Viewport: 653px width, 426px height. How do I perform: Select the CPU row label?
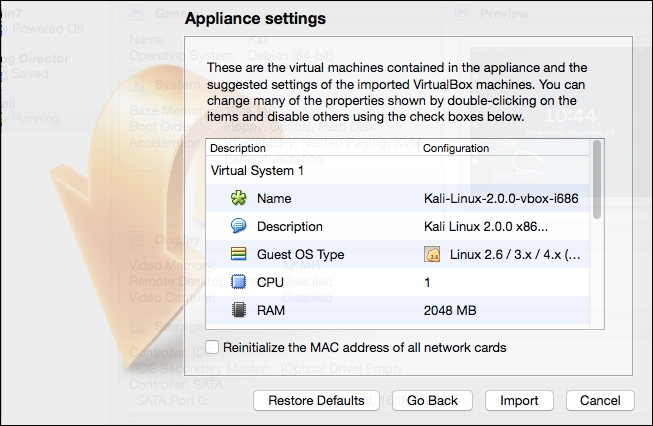pos(270,282)
